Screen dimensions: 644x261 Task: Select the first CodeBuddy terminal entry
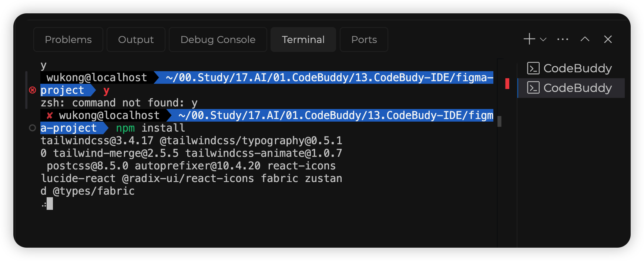(x=577, y=68)
